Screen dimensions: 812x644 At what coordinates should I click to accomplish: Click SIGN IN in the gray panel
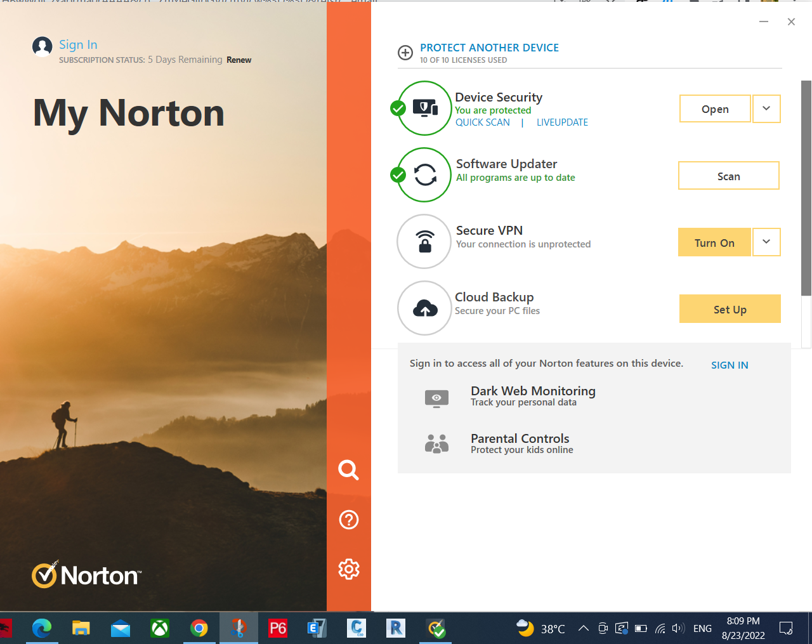click(x=730, y=365)
